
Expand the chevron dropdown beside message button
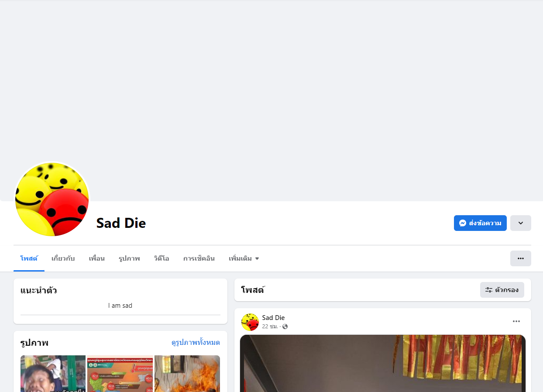point(521,223)
